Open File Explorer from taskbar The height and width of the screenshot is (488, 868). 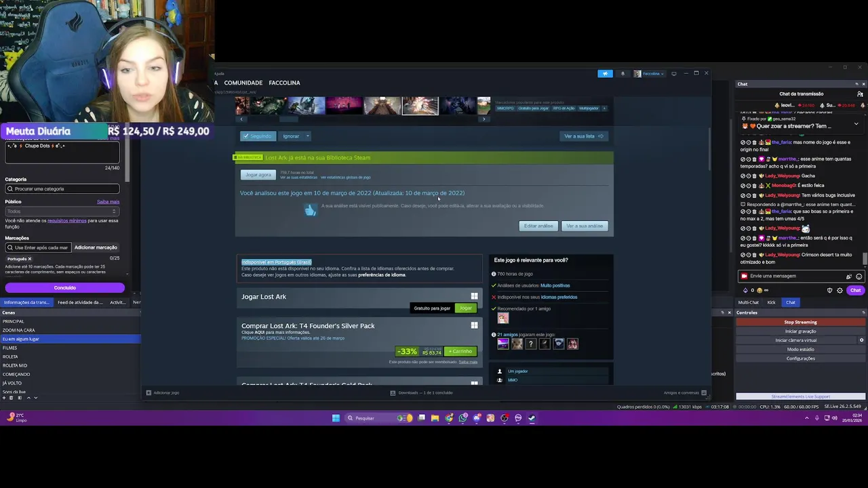click(435, 418)
